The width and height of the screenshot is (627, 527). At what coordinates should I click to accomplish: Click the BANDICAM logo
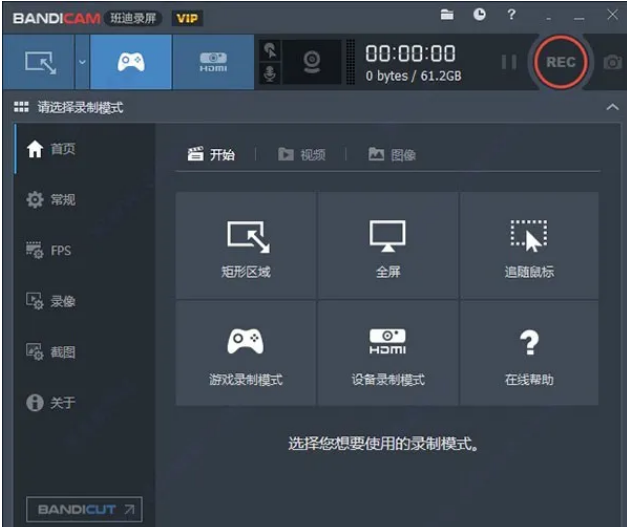click(56, 18)
